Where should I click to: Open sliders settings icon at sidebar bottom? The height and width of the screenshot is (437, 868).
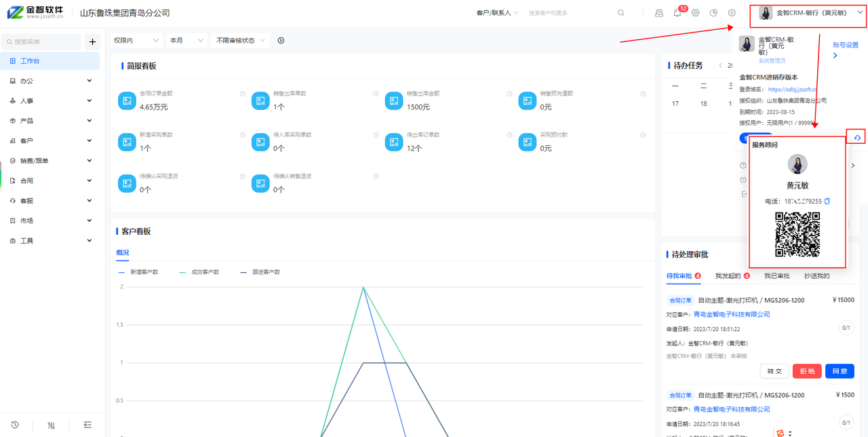52,425
